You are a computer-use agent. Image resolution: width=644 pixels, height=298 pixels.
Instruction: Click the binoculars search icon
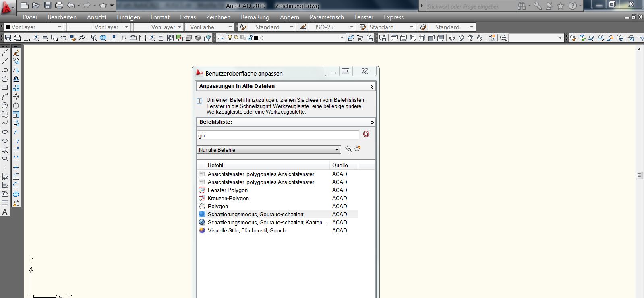coord(522,6)
